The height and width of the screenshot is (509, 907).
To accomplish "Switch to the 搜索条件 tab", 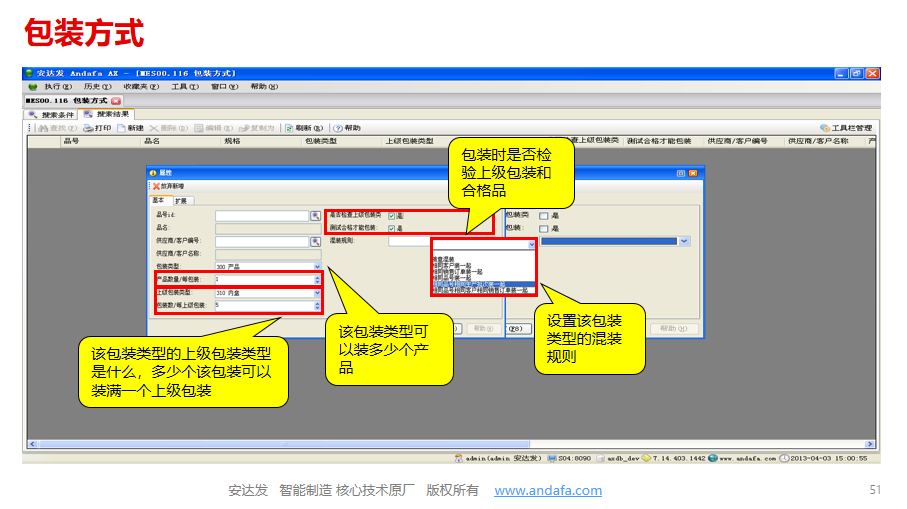I will (54, 115).
